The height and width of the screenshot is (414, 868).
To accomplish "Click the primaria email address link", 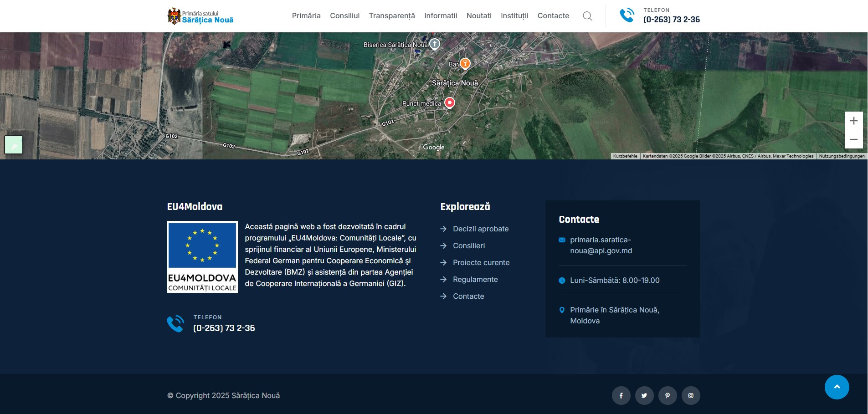I will tap(601, 245).
